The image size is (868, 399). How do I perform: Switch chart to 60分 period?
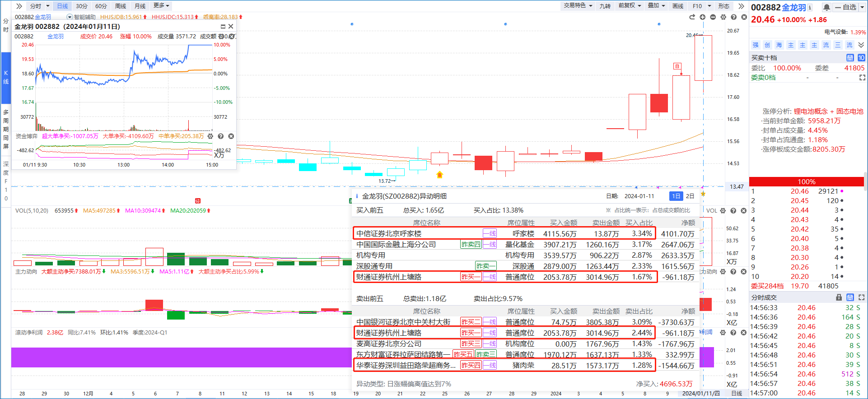point(101,6)
